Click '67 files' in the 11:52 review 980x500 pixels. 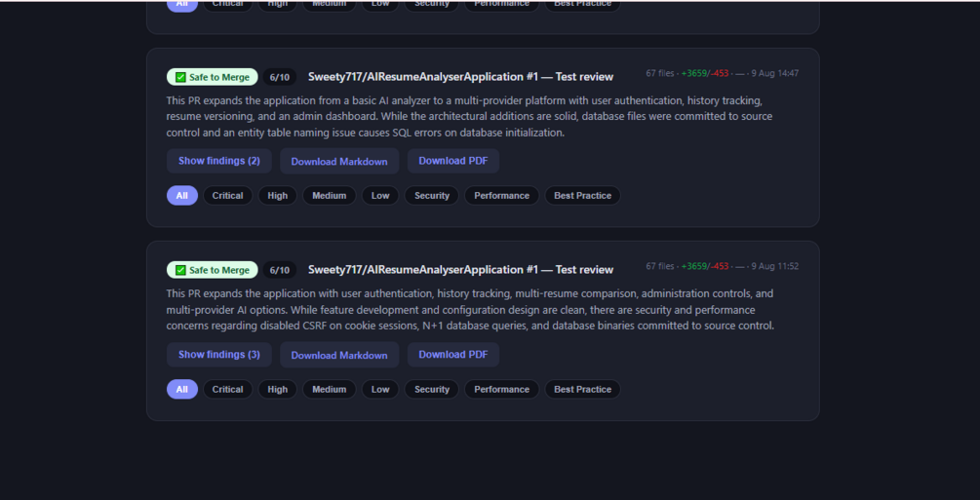(x=660, y=266)
